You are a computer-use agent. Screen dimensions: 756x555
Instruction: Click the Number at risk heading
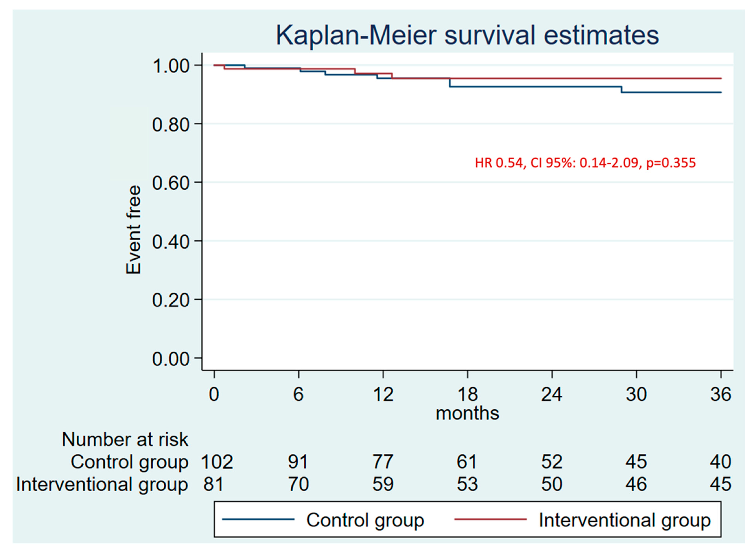click(x=125, y=439)
